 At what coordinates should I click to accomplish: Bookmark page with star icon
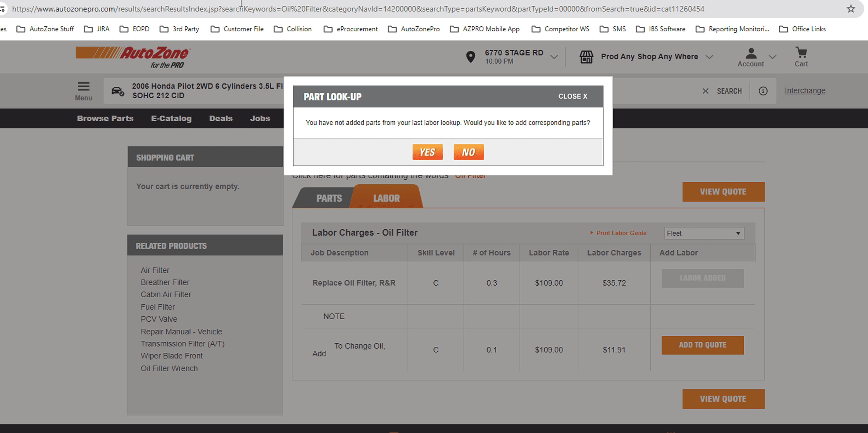click(x=850, y=9)
